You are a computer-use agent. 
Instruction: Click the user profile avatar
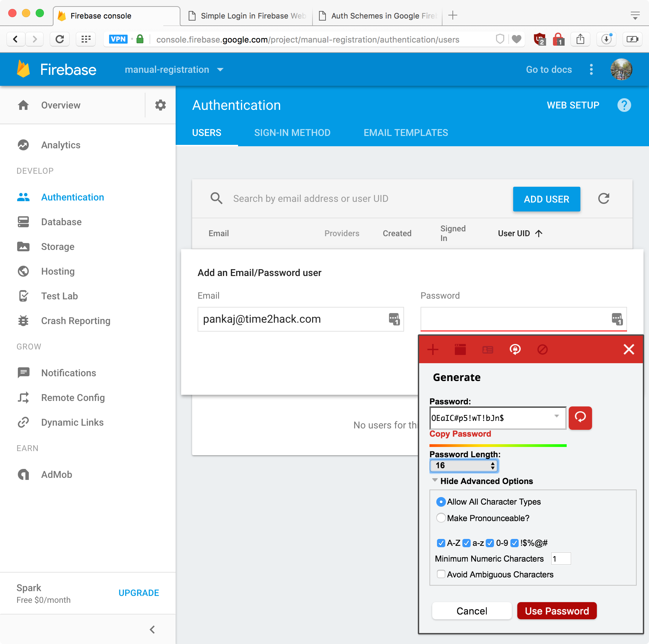621,69
